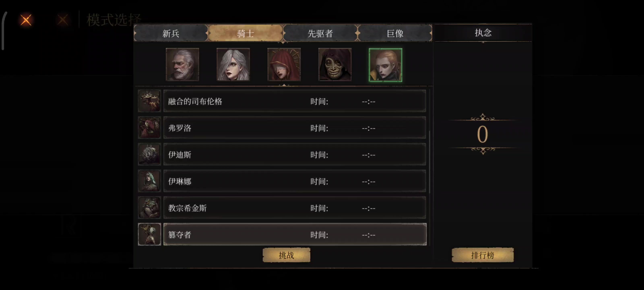Click the 篡夺者 boss thumbnail icon
This screenshot has height=290, width=644.
150,234
